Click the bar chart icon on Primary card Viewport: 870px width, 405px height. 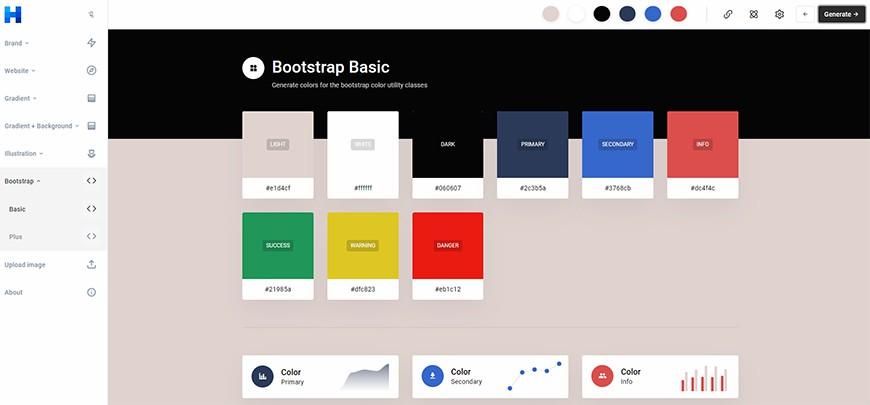click(262, 376)
